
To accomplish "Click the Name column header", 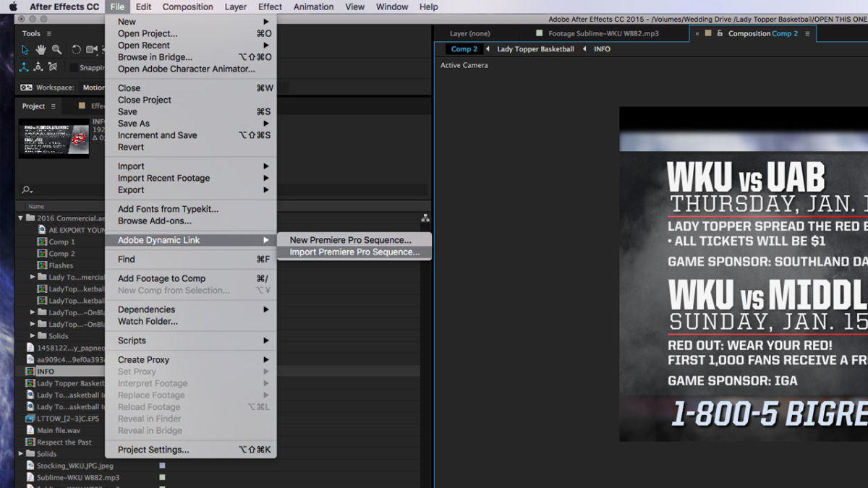I will tap(36, 206).
